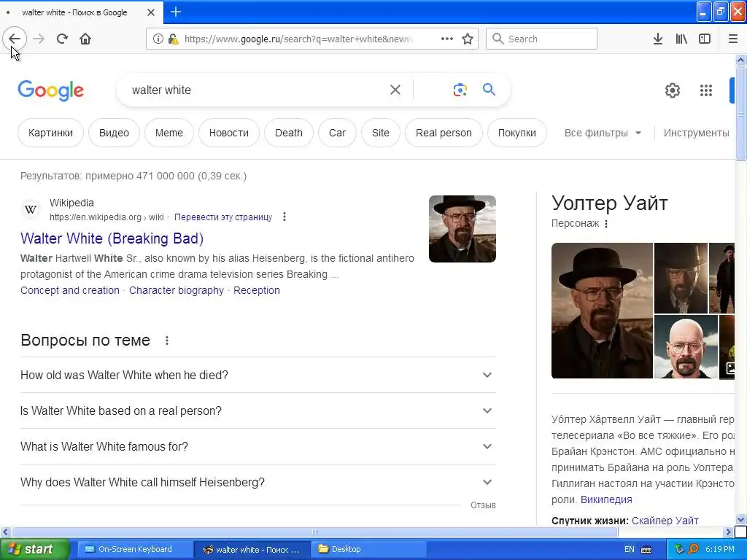Click the Google logo

[x=50, y=90]
